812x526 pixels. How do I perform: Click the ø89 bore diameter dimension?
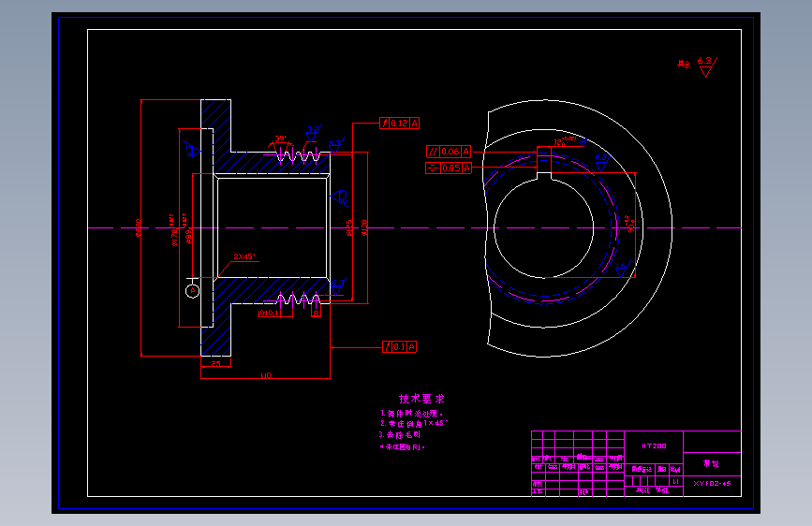pos(188,236)
